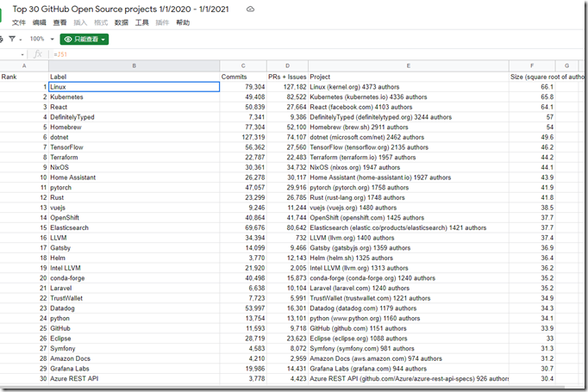Click the greyed 格式 menu
Image resolution: width=588 pixels, height=392 pixels.
[x=101, y=22]
